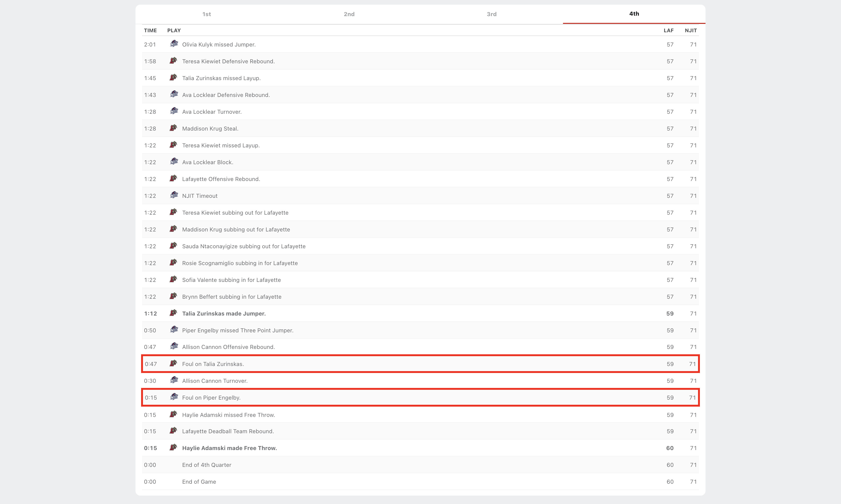The height and width of the screenshot is (504, 841).
Task: Click NJIT logo beside Olivia Kulyk missed Jumper
Action: point(174,44)
